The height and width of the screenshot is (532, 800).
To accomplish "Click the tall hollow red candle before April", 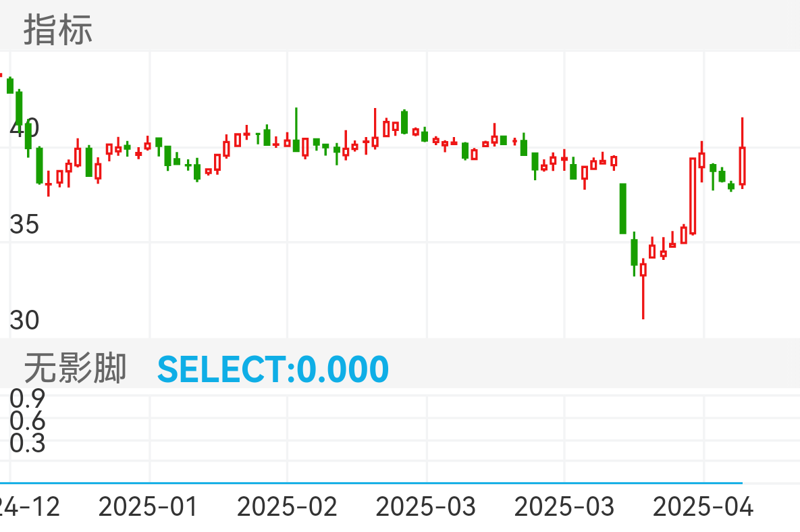I will point(693,196).
